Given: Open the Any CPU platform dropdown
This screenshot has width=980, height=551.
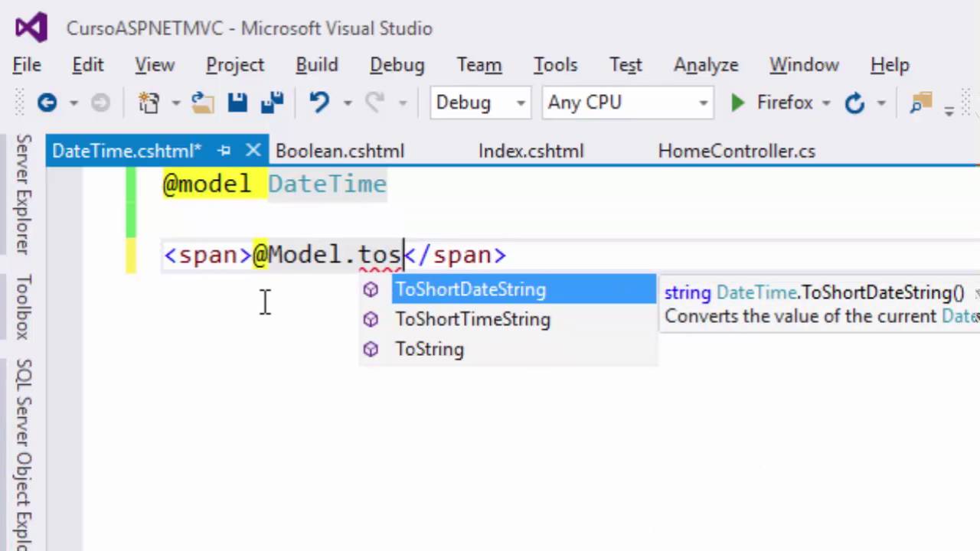Looking at the screenshot, I should click(627, 103).
